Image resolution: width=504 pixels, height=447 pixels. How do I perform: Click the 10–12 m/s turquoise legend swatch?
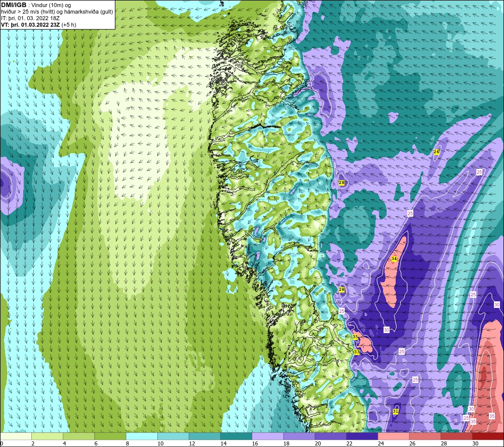click(x=173, y=436)
